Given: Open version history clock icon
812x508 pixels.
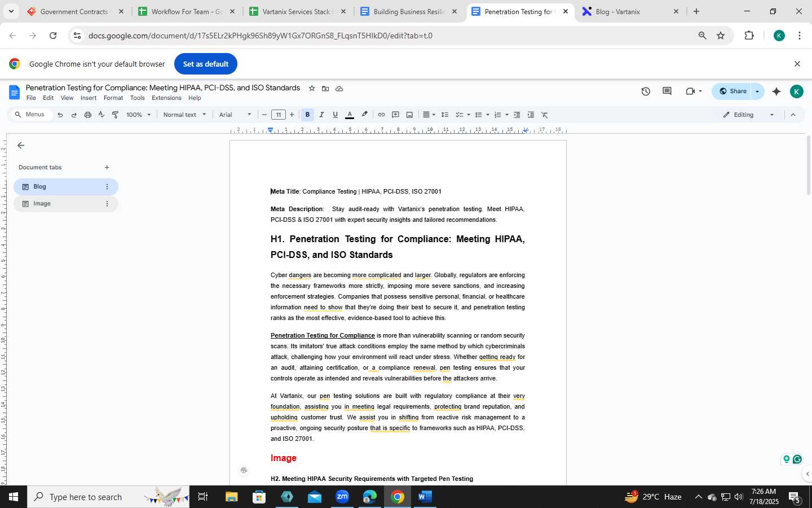Looking at the screenshot, I should tap(646, 91).
